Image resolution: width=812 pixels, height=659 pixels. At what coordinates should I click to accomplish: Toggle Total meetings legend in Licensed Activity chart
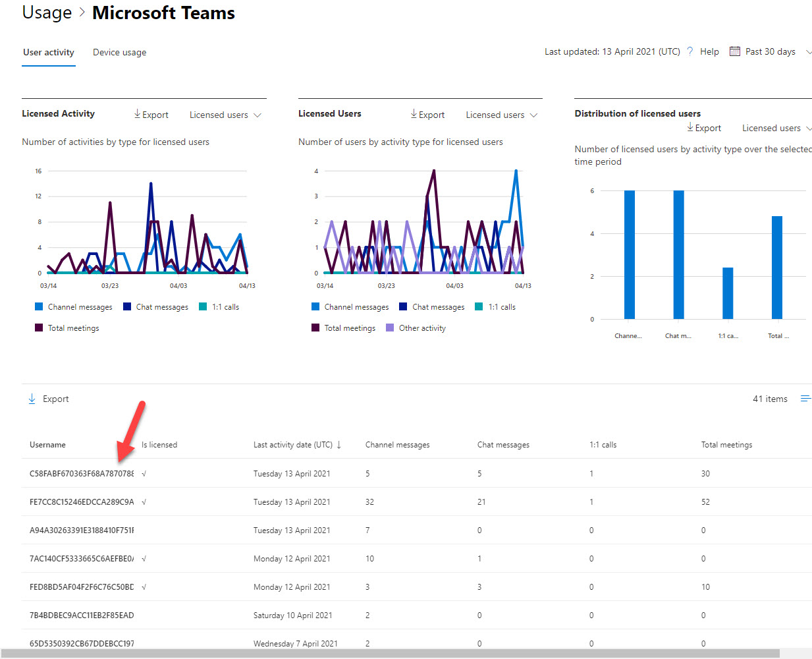(67, 328)
